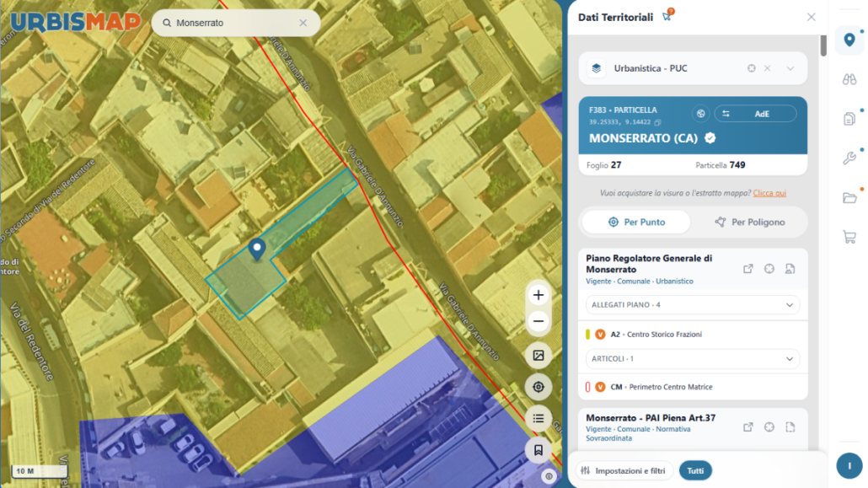
Task: Switch the map basemap image icon
Action: (x=538, y=356)
